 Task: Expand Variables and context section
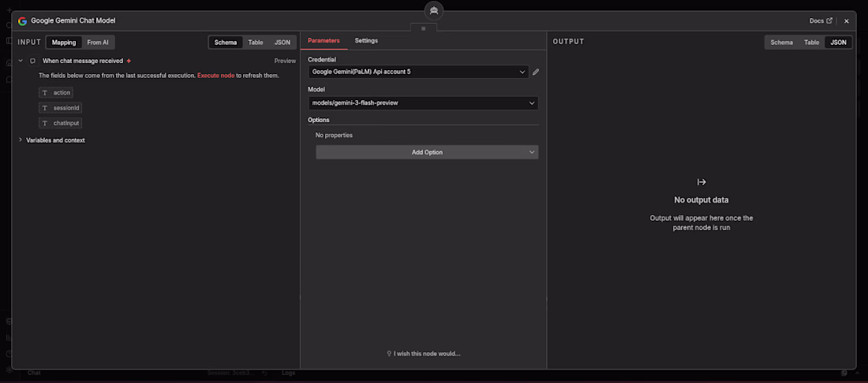tap(21, 139)
